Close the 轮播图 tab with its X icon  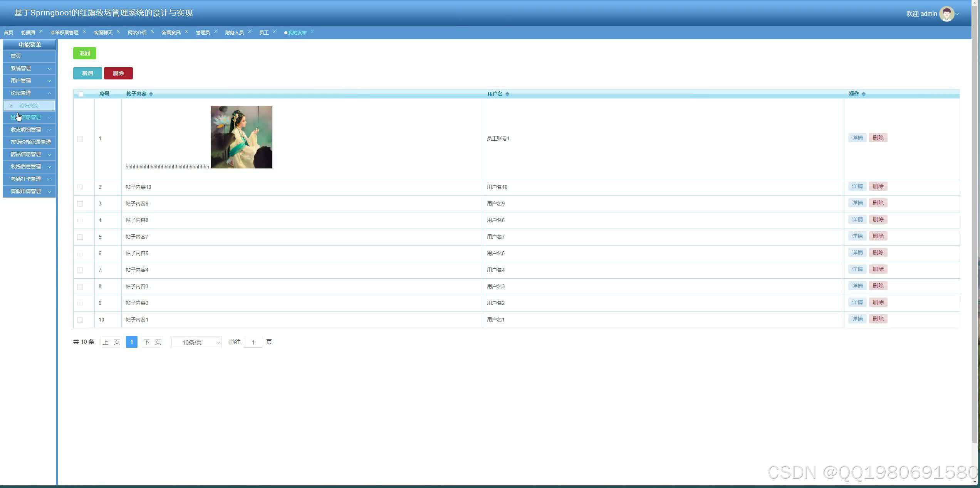coord(41,31)
